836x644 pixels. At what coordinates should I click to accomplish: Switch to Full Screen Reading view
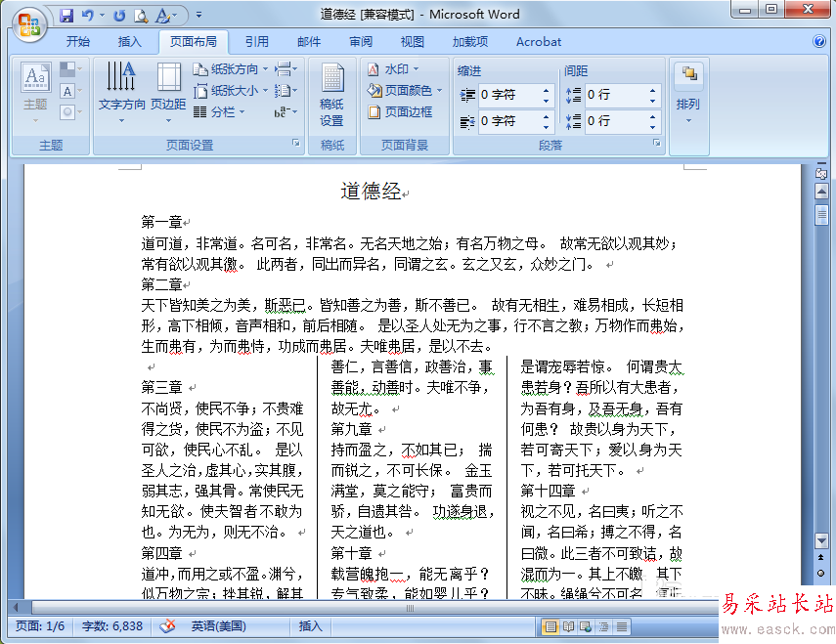568,627
